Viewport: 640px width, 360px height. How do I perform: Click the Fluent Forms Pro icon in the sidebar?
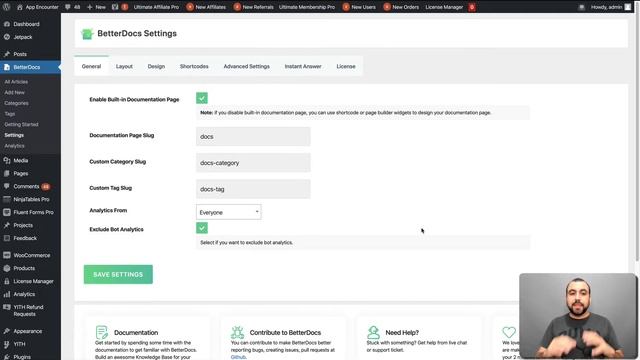click(7, 212)
